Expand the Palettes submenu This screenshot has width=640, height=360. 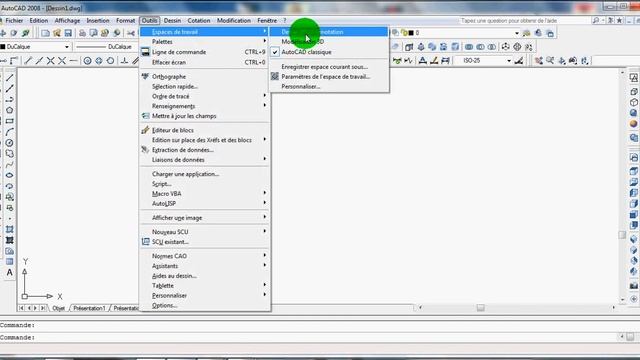(204, 42)
